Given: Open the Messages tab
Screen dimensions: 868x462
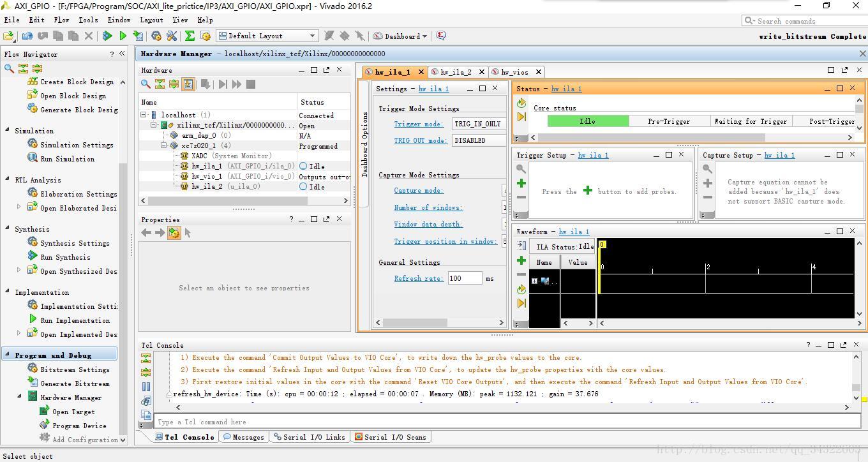Looking at the screenshot, I should coord(243,437).
